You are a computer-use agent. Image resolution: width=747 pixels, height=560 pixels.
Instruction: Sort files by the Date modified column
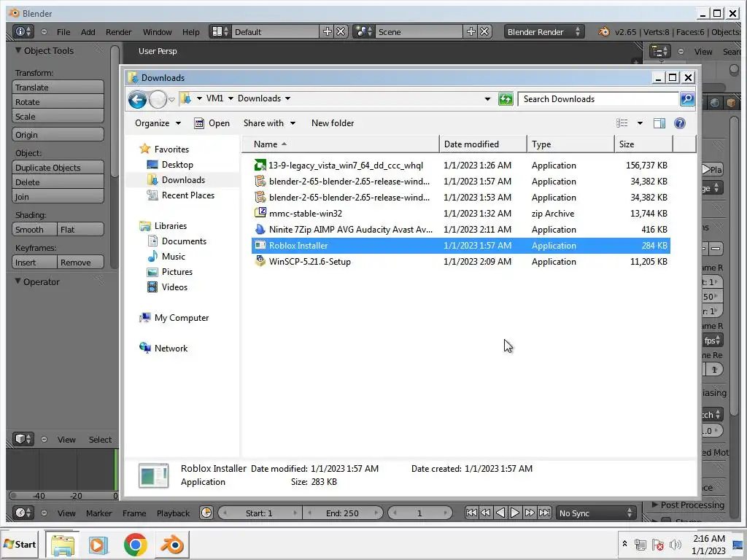pyautogui.click(x=483, y=144)
